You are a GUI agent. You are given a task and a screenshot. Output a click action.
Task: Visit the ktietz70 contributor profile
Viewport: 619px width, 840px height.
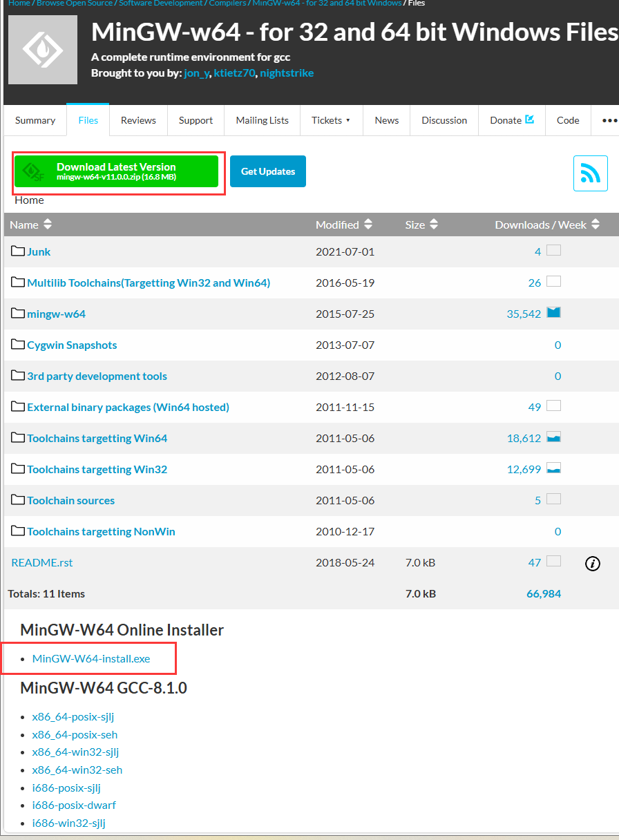click(x=234, y=73)
